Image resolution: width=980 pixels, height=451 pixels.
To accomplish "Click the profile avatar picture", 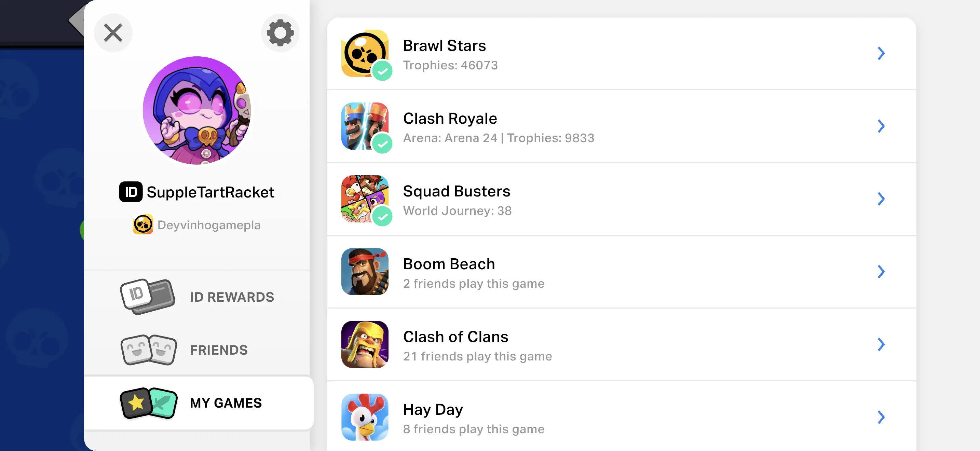I will (197, 111).
